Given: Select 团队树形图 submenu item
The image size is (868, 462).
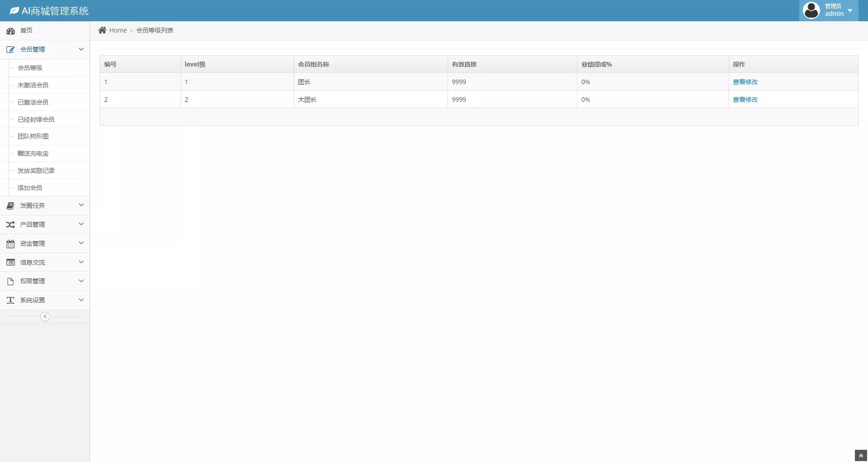Looking at the screenshot, I should 33,136.
